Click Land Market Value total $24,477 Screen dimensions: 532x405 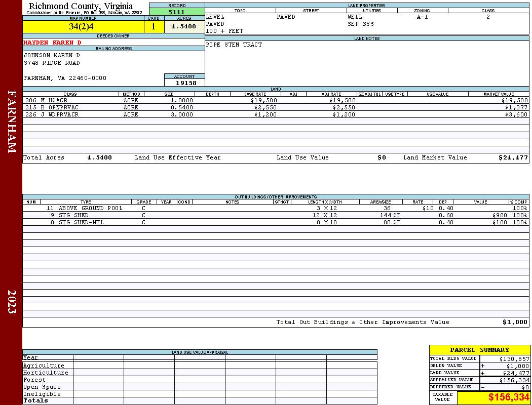tap(513, 157)
